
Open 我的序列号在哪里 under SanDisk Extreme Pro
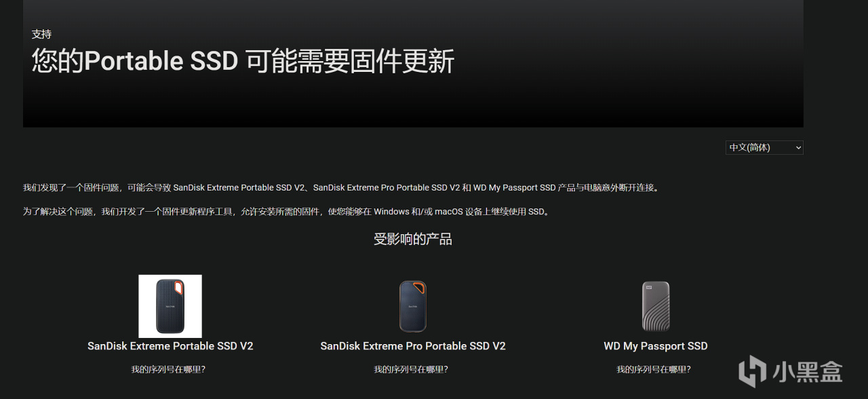coord(411,369)
